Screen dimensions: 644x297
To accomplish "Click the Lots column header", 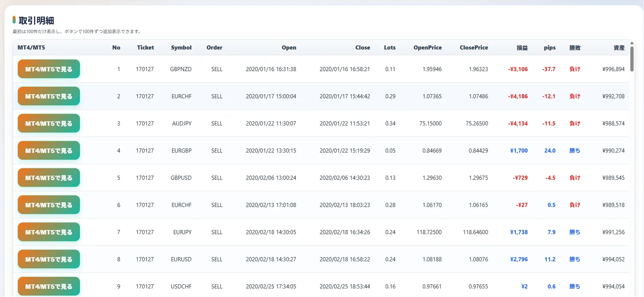I will 390,48.
